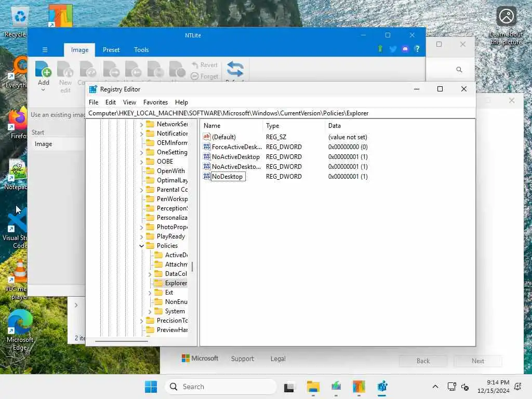Screen dimensions: 532x399
Task: Open the Notepad++ desktop icon
Action: [x=17, y=170]
